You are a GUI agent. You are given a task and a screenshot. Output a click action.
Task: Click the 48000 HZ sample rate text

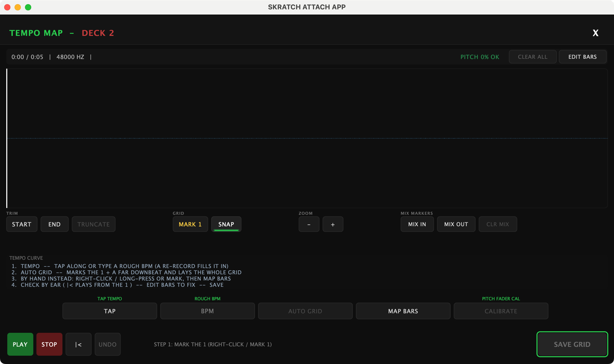click(70, 57)
